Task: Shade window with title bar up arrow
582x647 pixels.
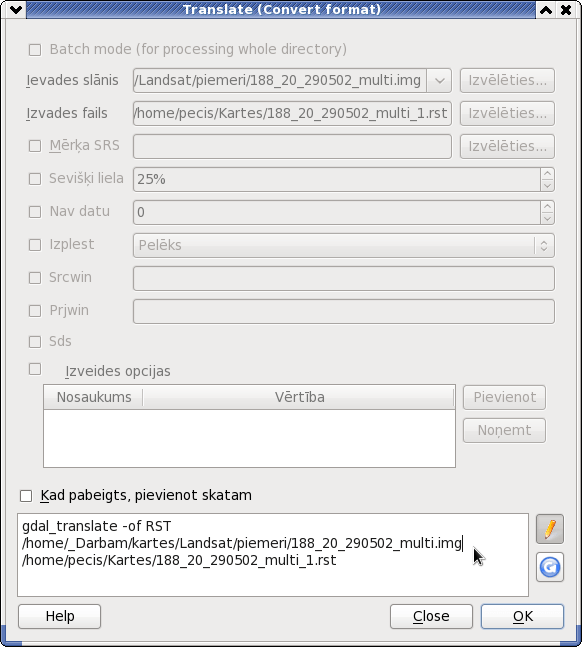Action: pyautogui.click(x=546, y=9)
